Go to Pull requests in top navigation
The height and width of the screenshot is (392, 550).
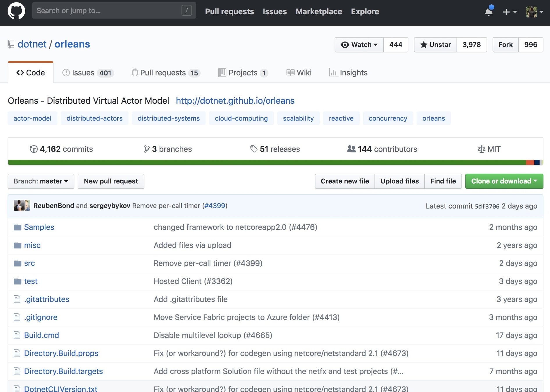229,11
